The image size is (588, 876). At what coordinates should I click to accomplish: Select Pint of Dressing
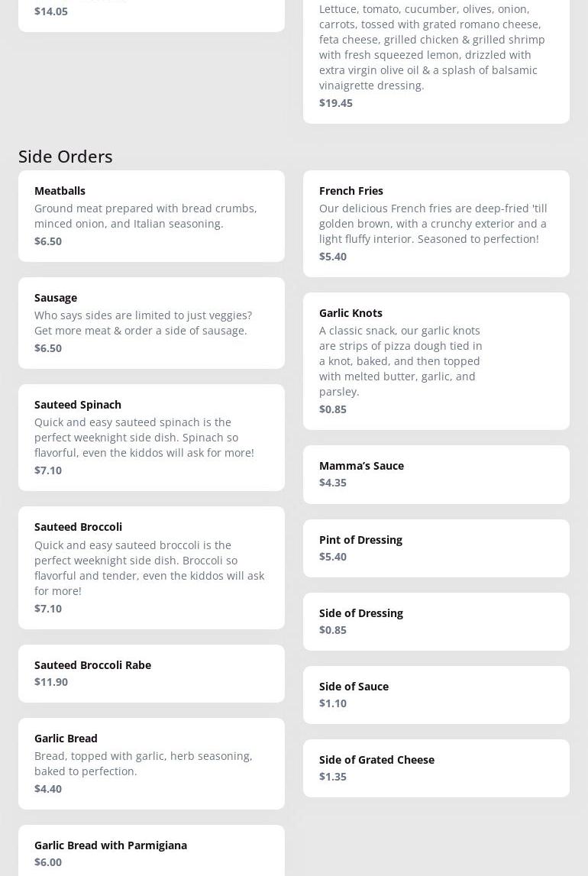click(x=360, y=540)
